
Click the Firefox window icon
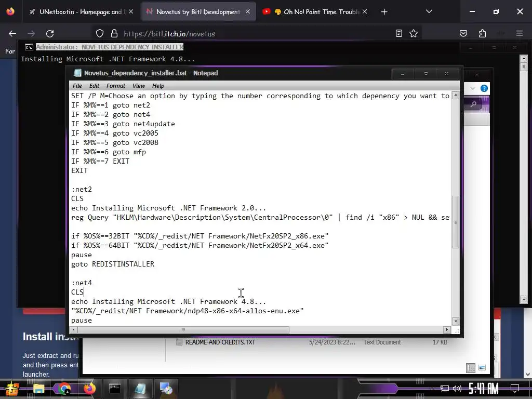click(x=10, y=11)
